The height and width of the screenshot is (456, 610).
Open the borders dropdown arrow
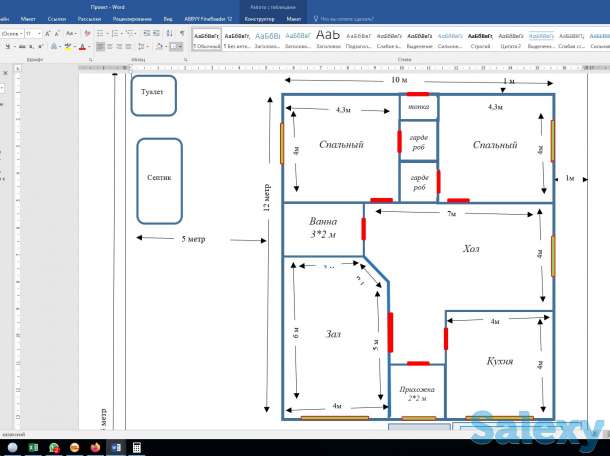pyautogui.click(x=181, y=46)
